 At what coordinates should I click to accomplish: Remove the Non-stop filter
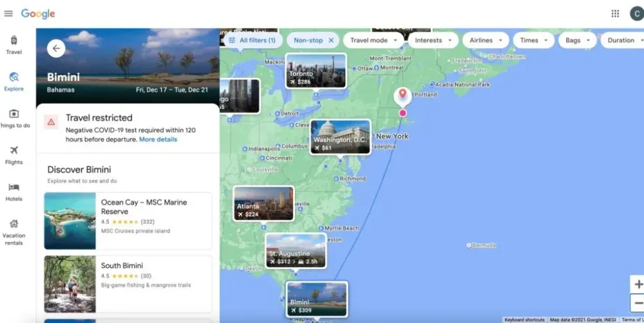tap(331, 41)
